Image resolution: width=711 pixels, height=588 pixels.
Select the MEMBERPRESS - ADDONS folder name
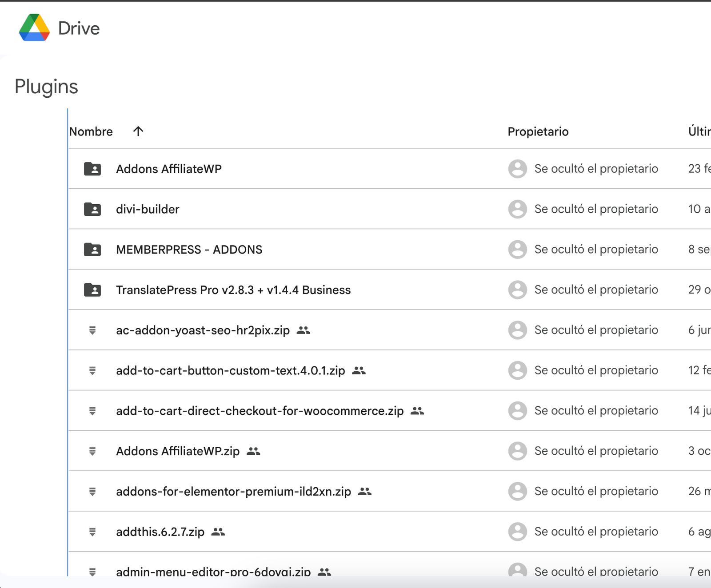click(x=189, y=250)
